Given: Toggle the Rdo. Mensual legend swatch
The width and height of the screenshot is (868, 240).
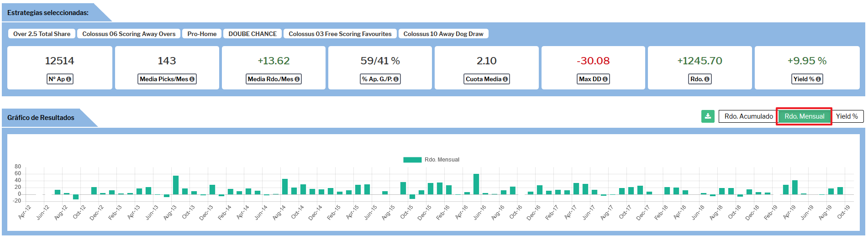Looking at the screenshot, I should (412, 160).
